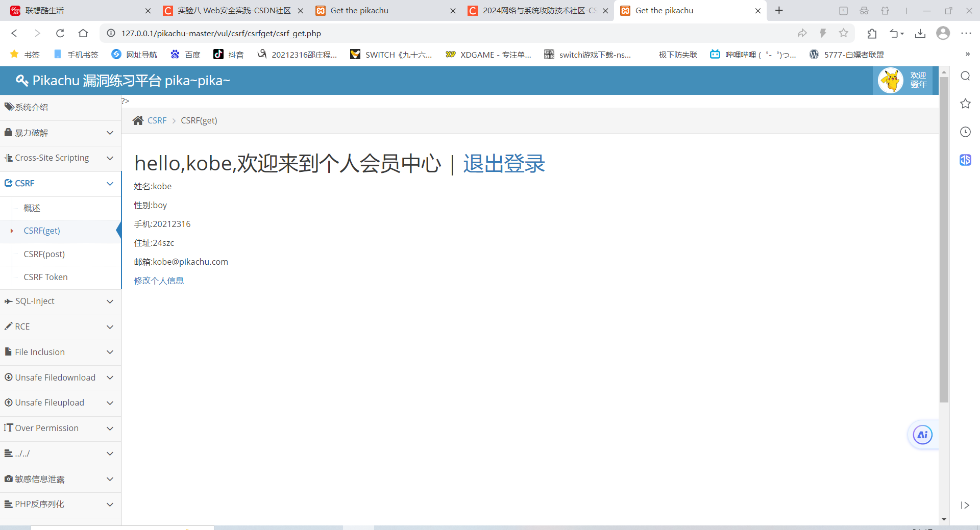Open the 哔哩哔哩 bookmark
The width and height of the screenshot is (980, 530).
[x=753, y=55]
